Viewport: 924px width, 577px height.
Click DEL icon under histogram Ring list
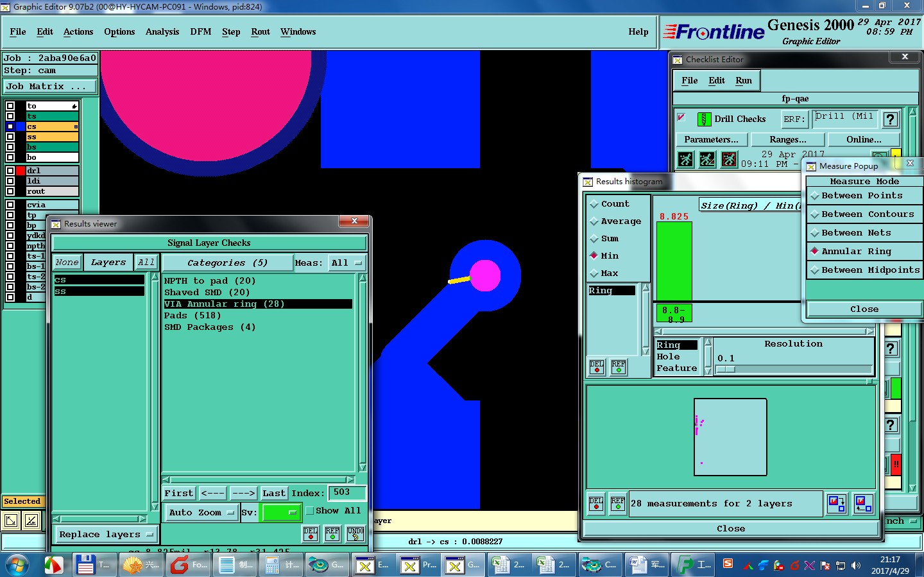(597, 366)
